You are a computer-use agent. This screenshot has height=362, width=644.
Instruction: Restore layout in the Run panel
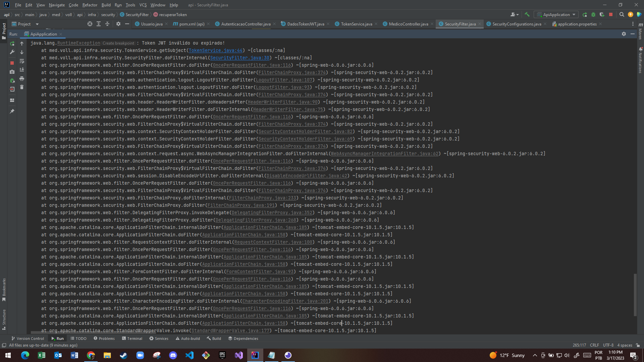click(x=12, y=100)
